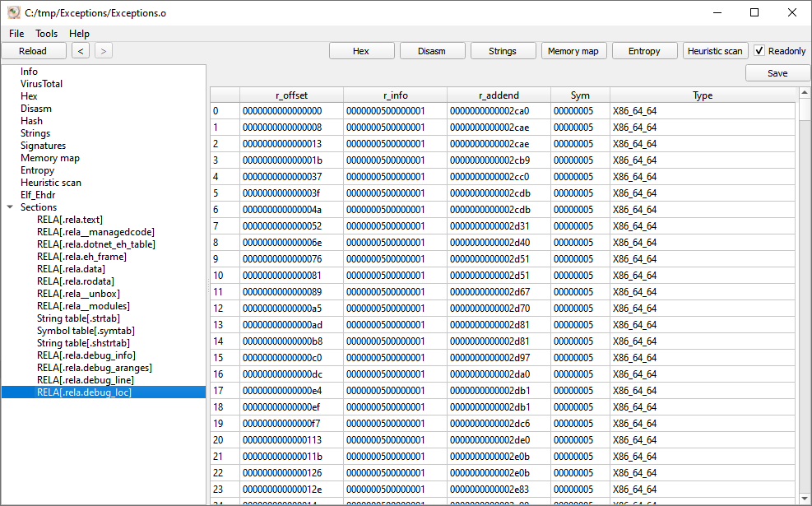812x506 pixels.
Task: Open the Disasm view via toolbar
Action: tap(431, 50)
